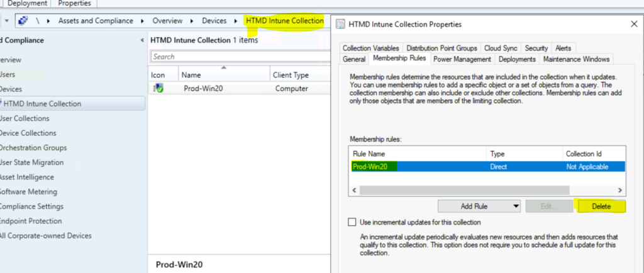Sort rules by Collection Id header
Image resolution: width=644 pixels, height=273 pixels.
point(594,154)
